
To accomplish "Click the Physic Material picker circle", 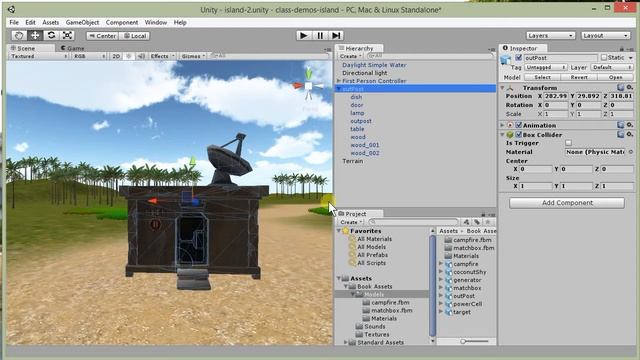I will [x=631, y=152].
